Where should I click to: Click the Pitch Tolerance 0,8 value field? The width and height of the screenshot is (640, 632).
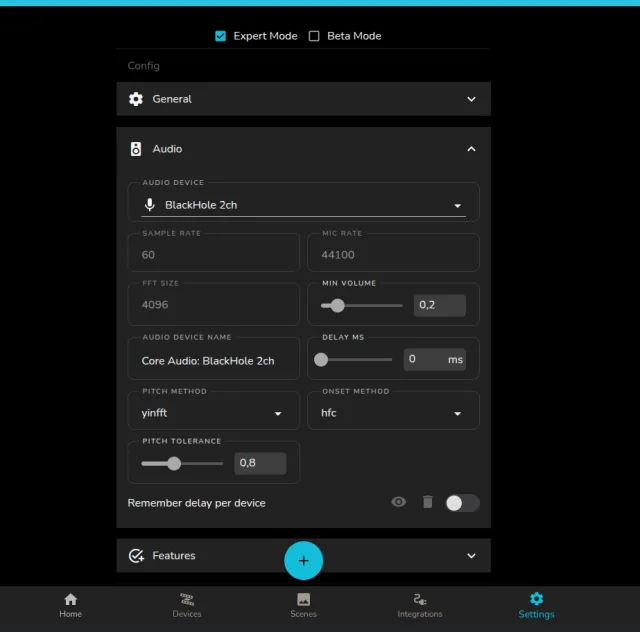point(260,463)
